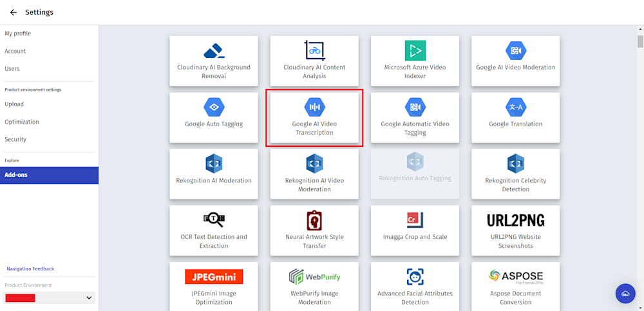Click the Google Automatic Video Tagging icon

click(x=415, y=108)
